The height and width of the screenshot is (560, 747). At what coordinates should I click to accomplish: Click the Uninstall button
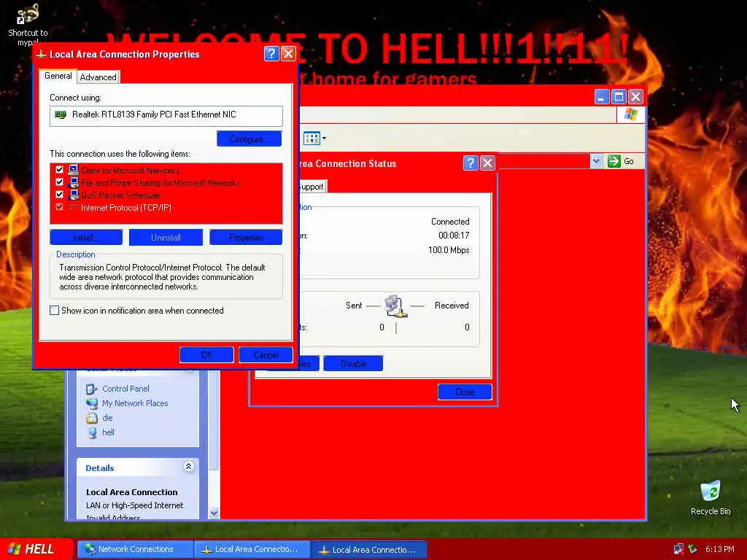(x=166, y=237)
